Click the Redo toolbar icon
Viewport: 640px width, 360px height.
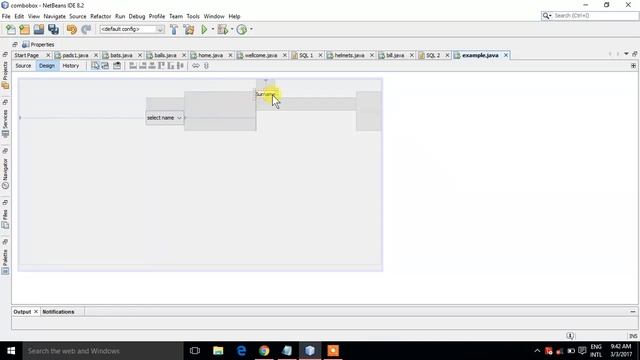coord(86,29)
